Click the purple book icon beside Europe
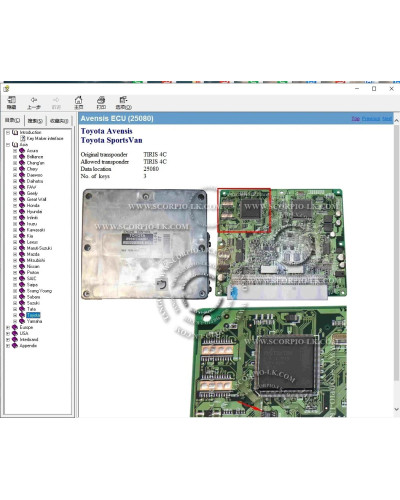 15,327
